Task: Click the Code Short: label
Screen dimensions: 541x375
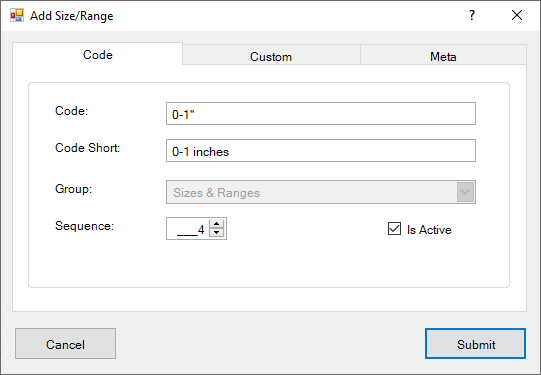Action: coord(87,148)
